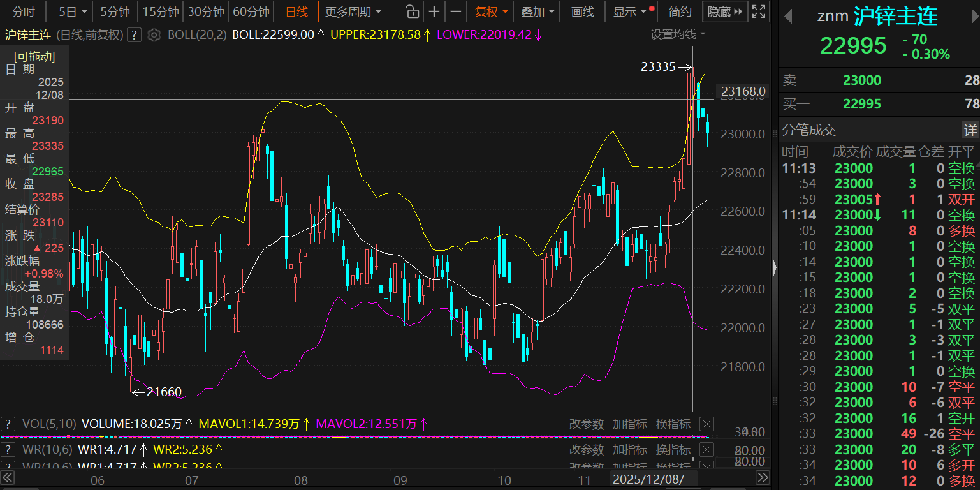Zoom in the chart with the plus icon
The image size is (980, 490).
[x=434, y=11]
